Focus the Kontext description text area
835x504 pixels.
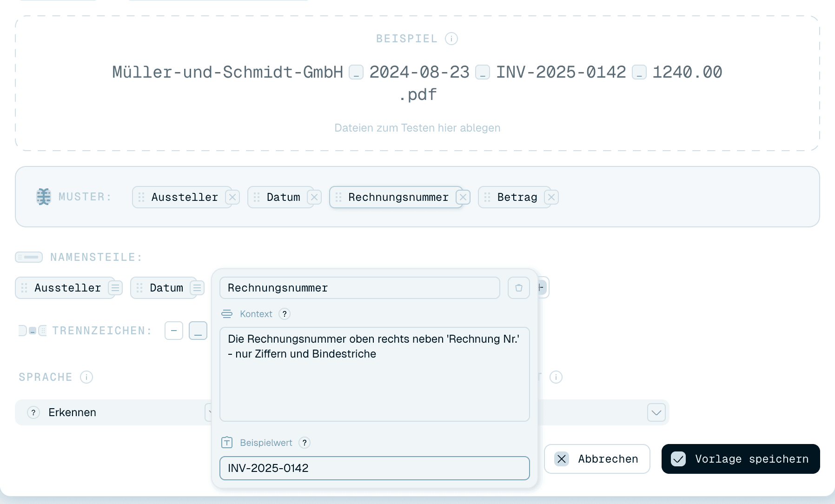[375, 374]
